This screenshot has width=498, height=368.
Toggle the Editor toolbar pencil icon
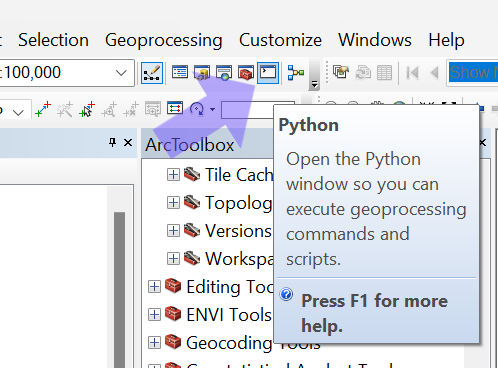[152, 73]
